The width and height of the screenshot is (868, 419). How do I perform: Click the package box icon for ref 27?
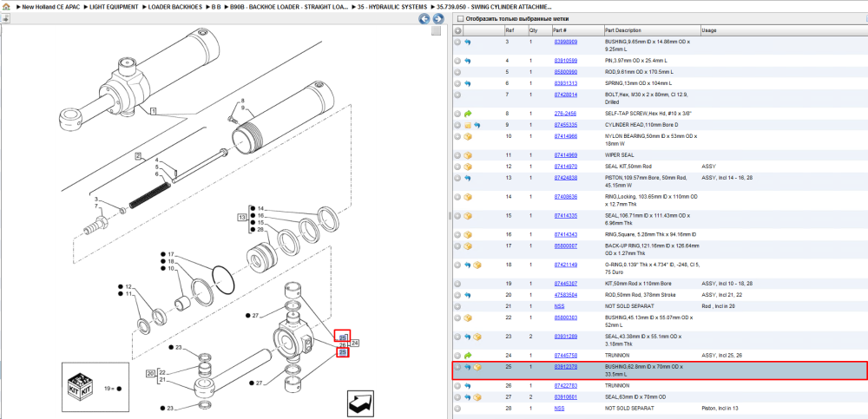pos(477,396)
